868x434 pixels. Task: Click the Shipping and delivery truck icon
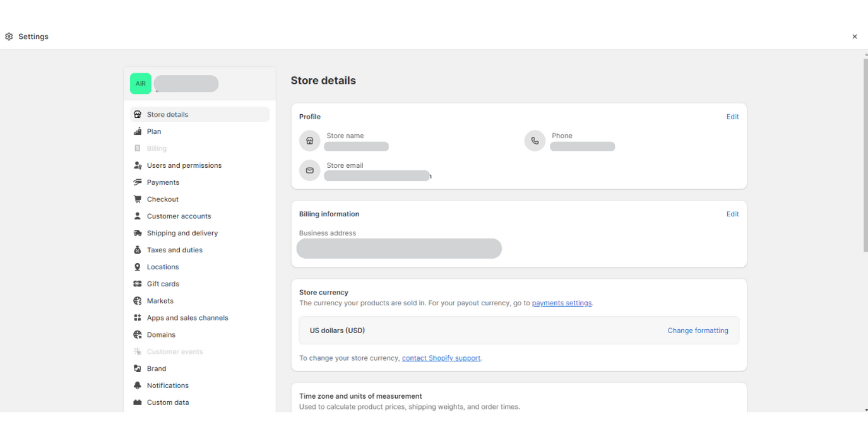tap(138, 233)
